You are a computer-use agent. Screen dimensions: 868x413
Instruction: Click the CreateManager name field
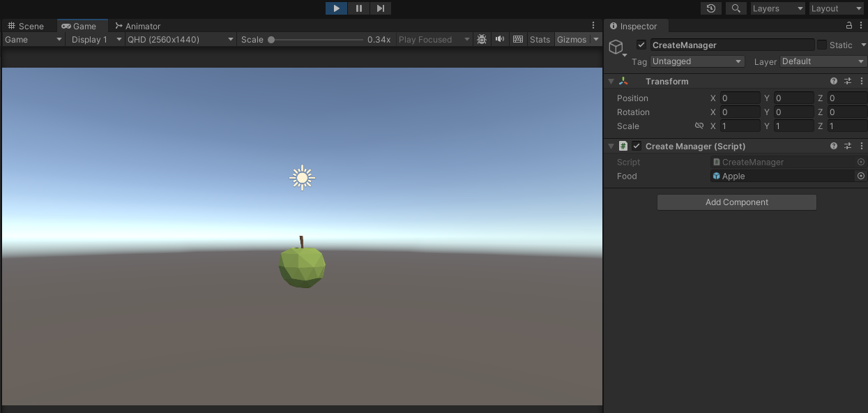732,45
